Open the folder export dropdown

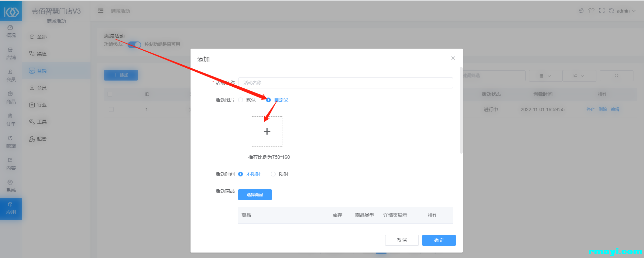[579, 76]
